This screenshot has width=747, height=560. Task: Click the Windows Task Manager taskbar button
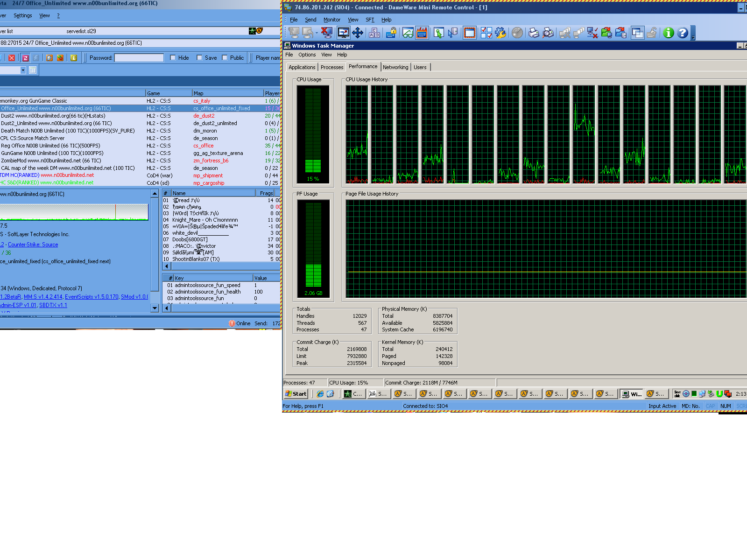click(x=631, y=394)
